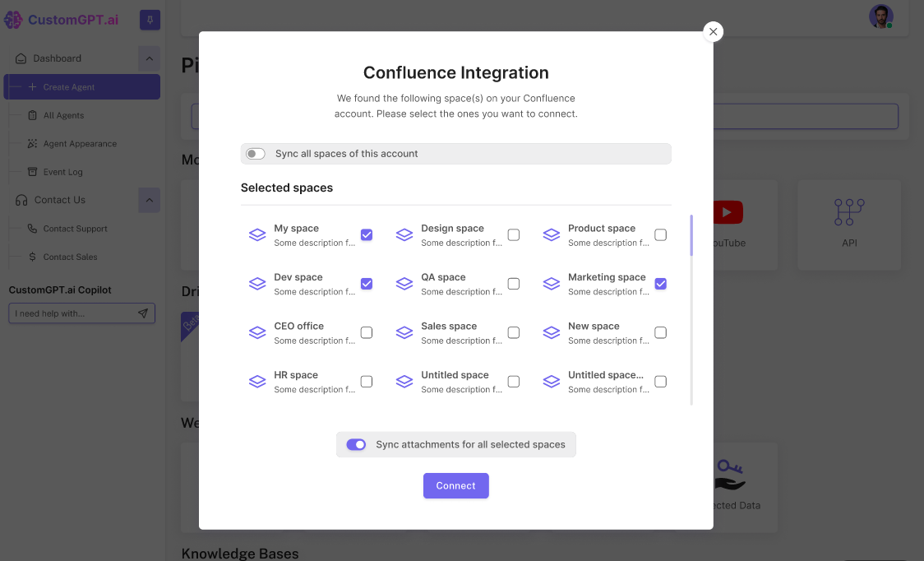Click the CustomGPT.ai brand name link

[x=73, y=20]
